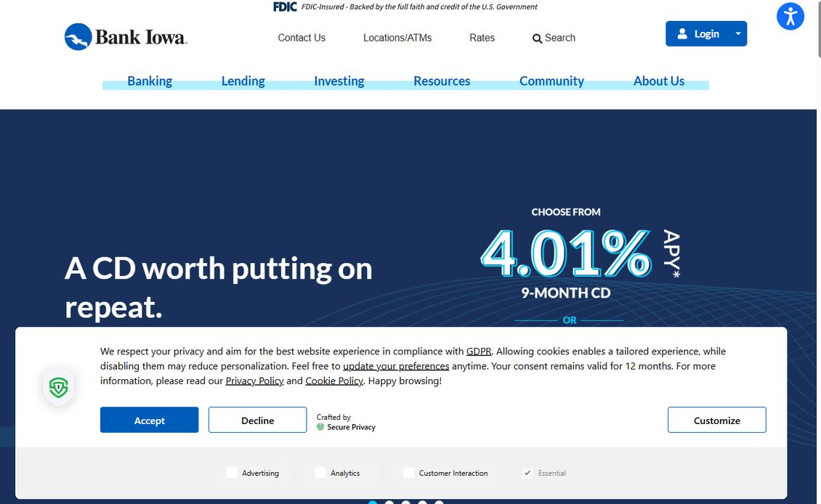Click the update your preferences link
The width and height of the screenshot is (821, 504).
pyautogui.click(x=396, y=366)
